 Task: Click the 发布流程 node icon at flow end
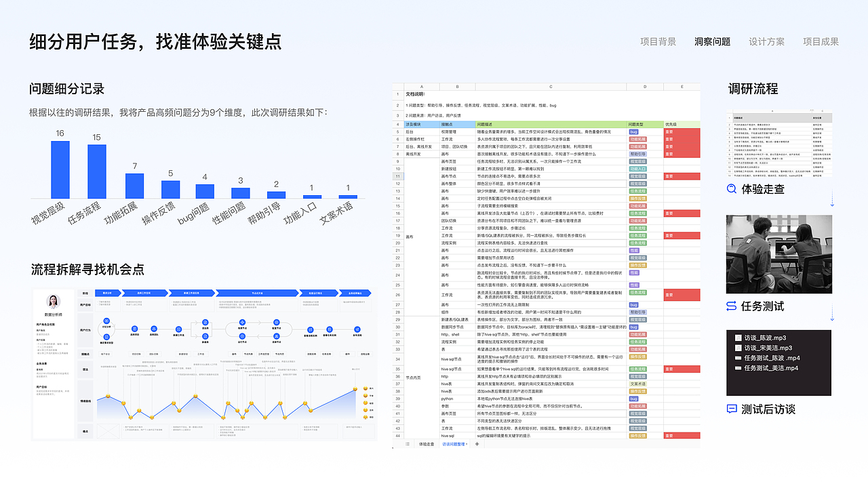[x=357, y=329]
